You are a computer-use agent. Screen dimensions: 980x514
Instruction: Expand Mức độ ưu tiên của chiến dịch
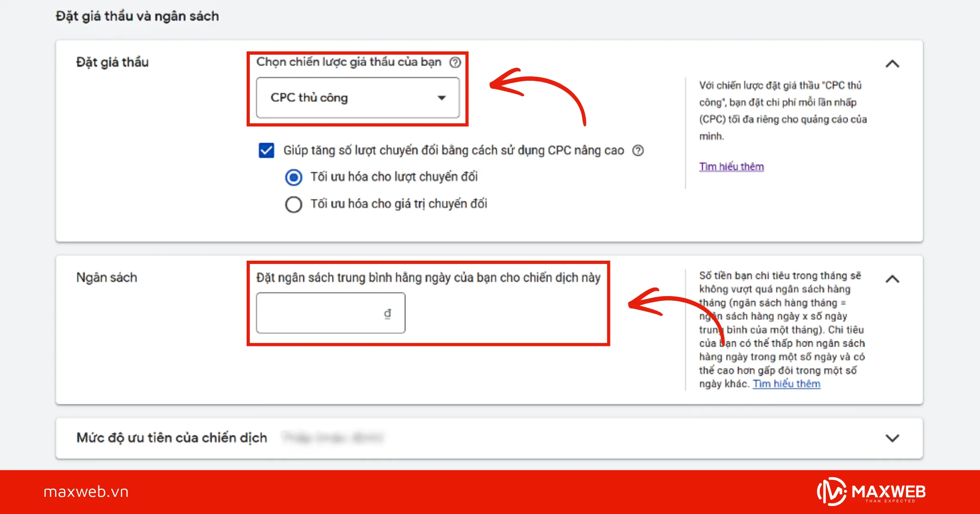[892, 438]
